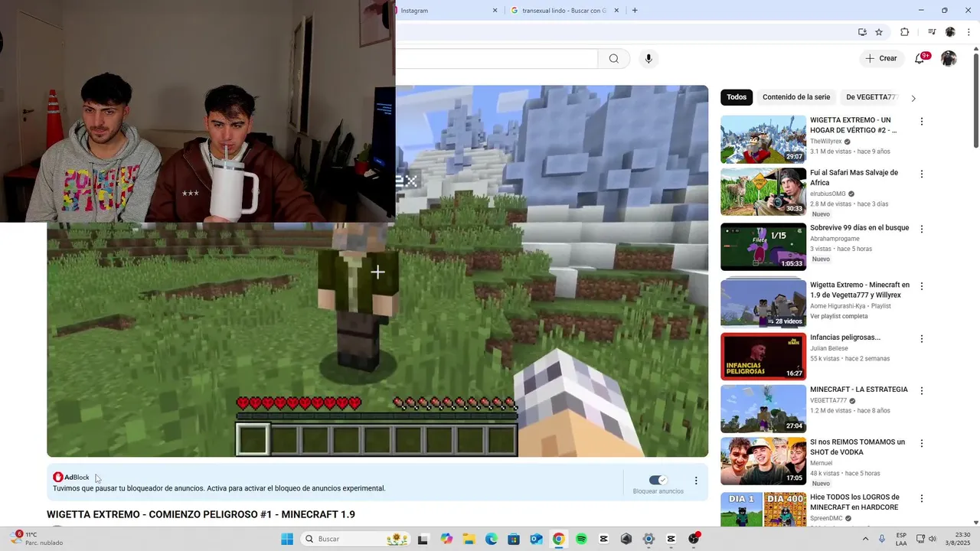Click the Chrome icon in taskbar
The width and height of the screenshot is (980, 551).
tap(559, 539)
